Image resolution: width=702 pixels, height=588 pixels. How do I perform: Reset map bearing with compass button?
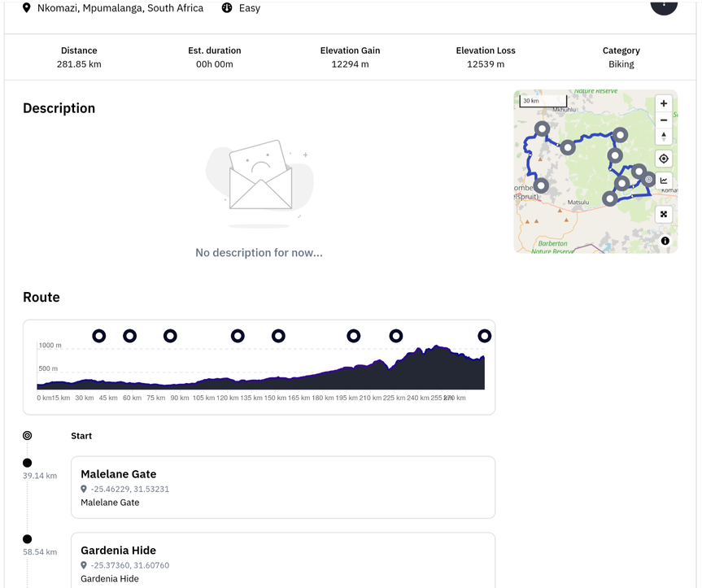[x=664, y=137]
